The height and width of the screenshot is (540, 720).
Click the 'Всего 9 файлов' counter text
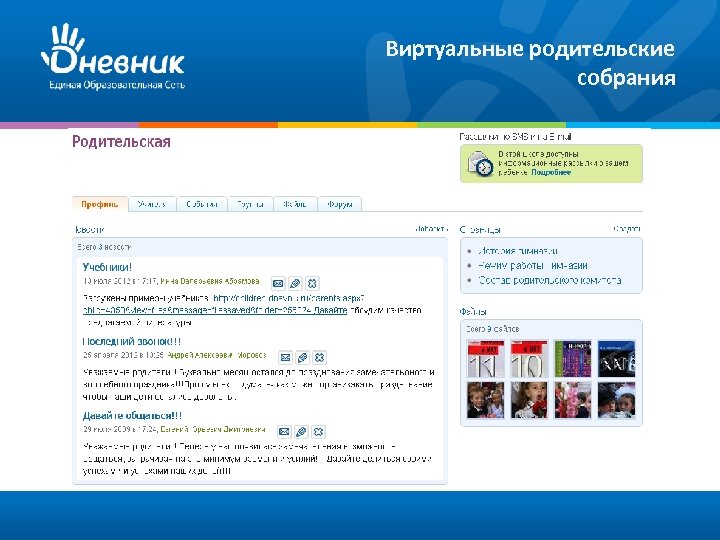coord(492,329)
